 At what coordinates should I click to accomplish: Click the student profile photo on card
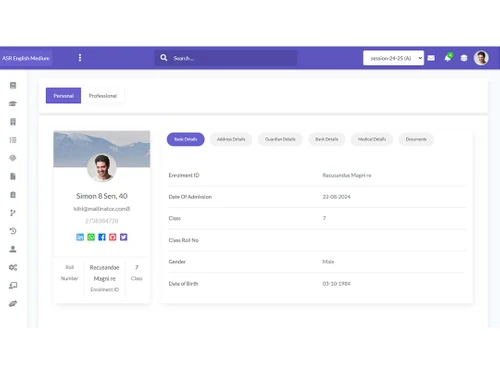(x=102, y=168)
